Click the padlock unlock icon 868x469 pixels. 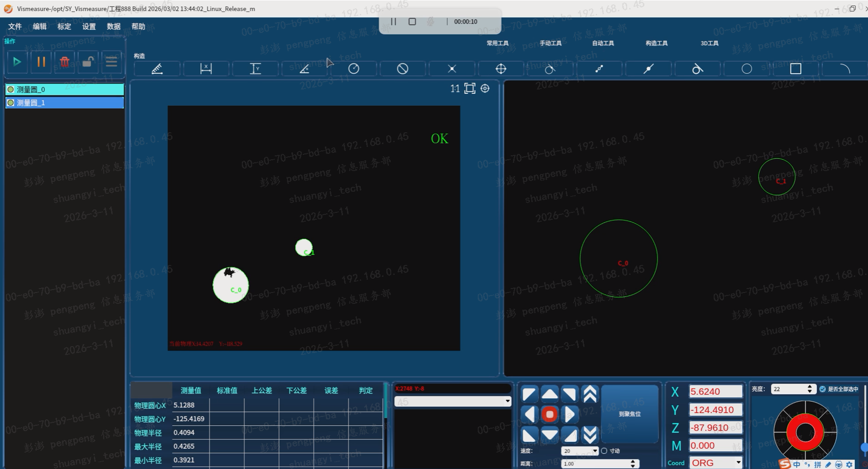coord(88,62)
